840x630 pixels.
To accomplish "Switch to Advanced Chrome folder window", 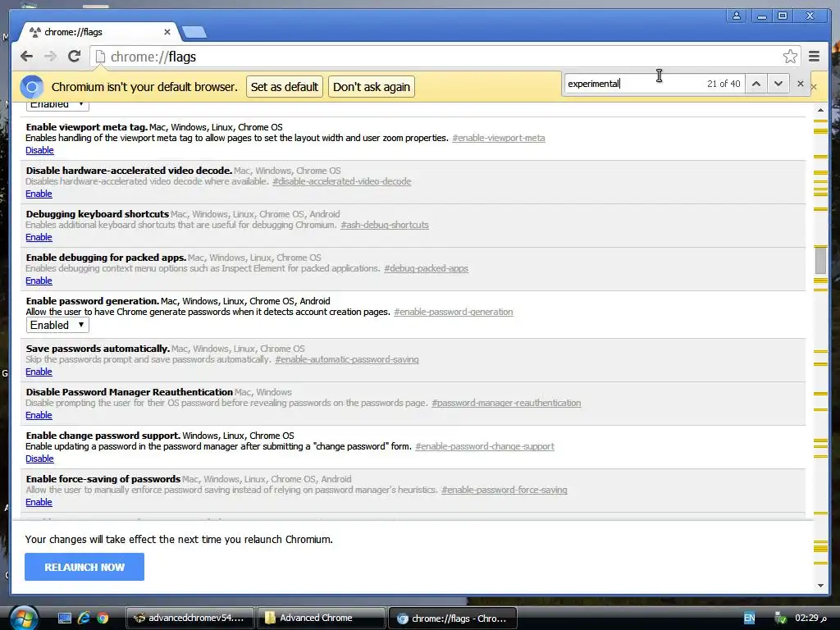I will coord(321,618).
